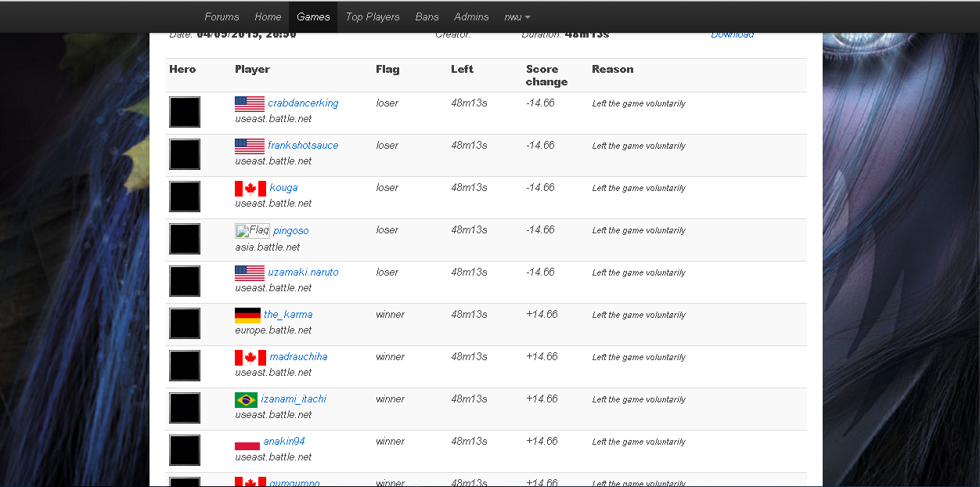980x487 pixels.
Task: Click loser flag in kouga row
Action: tap(387, 188)
